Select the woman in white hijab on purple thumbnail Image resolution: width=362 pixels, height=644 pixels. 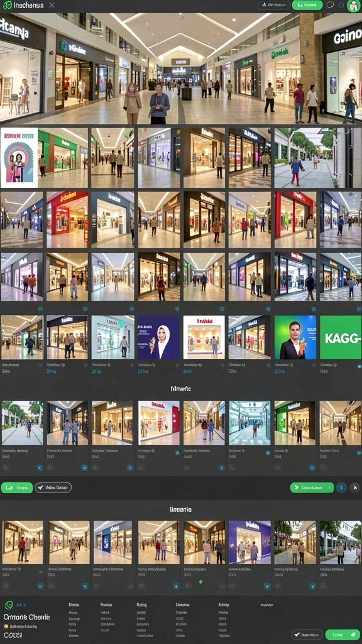[x=159, y=337]
